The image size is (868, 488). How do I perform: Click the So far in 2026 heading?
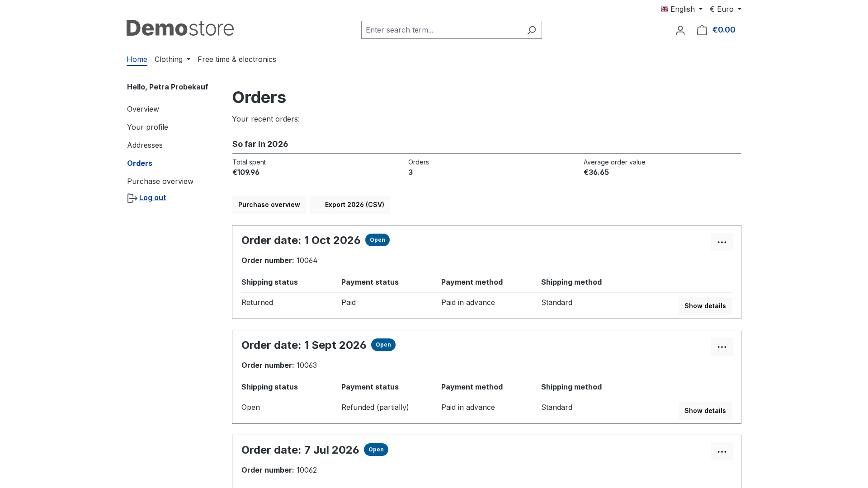tap(260, 144)
